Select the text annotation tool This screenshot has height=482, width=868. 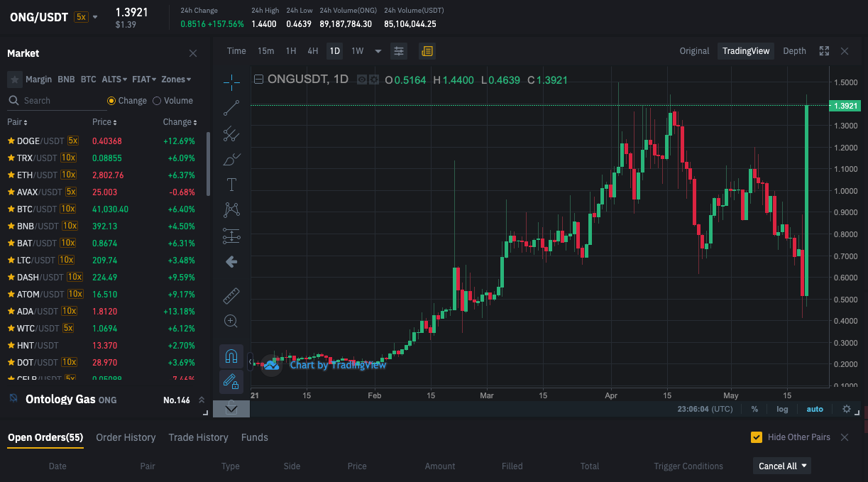click(x=231, y=185)
